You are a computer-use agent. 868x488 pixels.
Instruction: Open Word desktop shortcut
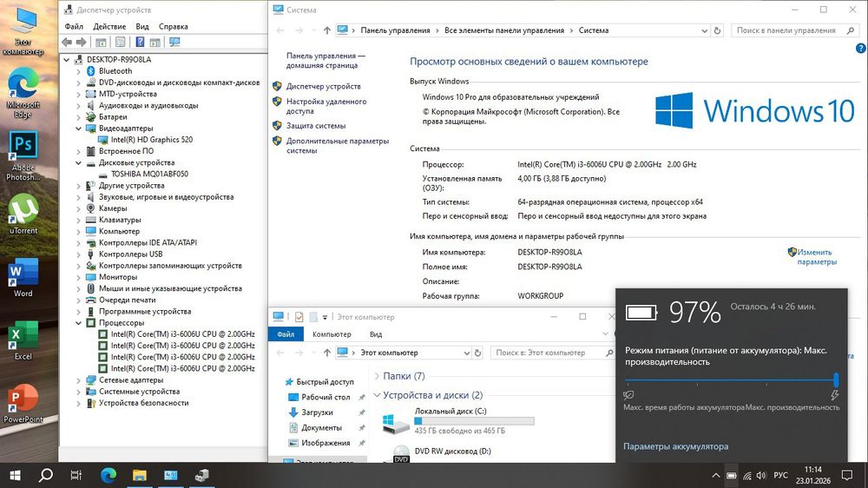[x=23, y=277]
